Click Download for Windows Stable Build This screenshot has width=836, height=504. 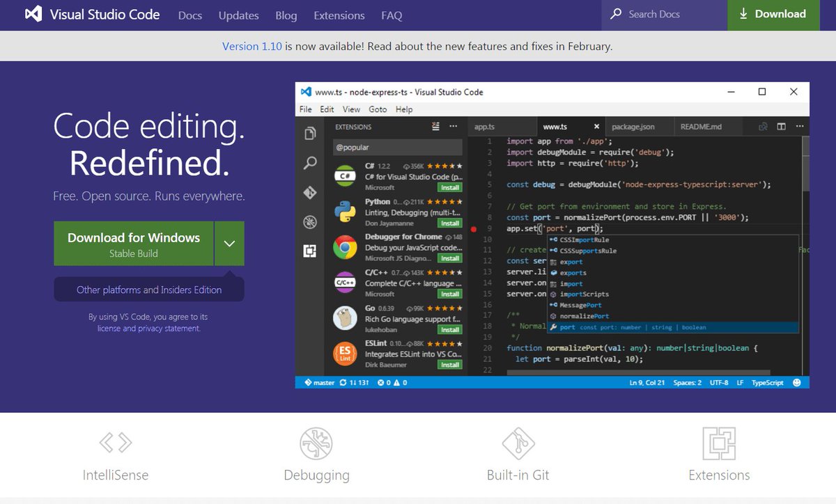(134, 244)
